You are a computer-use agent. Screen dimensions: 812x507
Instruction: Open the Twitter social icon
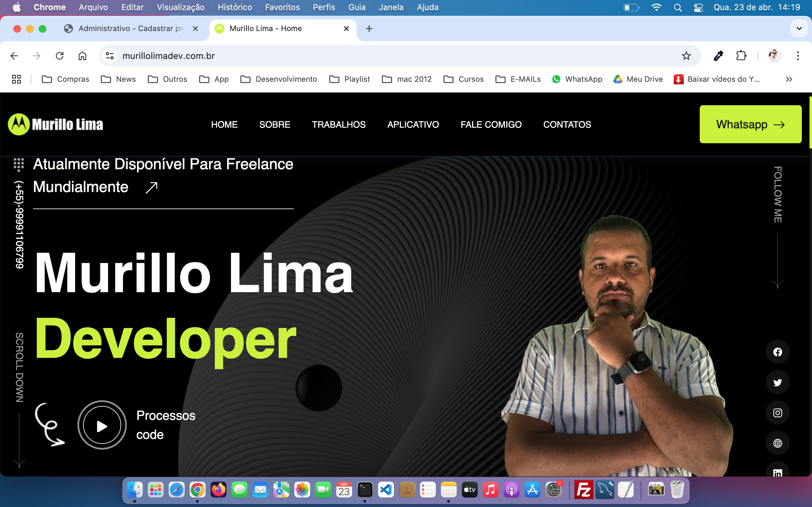click(x=777, y=382)
